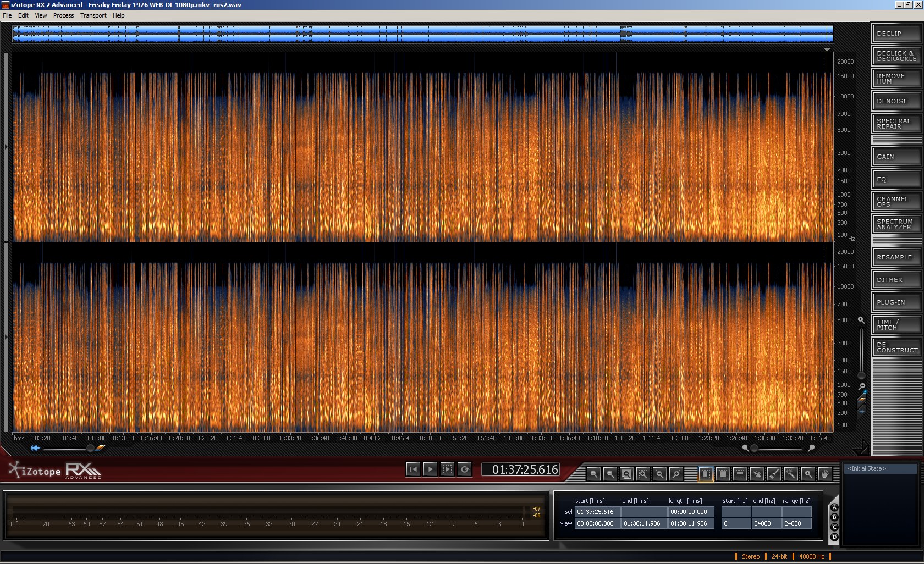
Task: Select the Grab hand tool
Action: coord(824,474)
